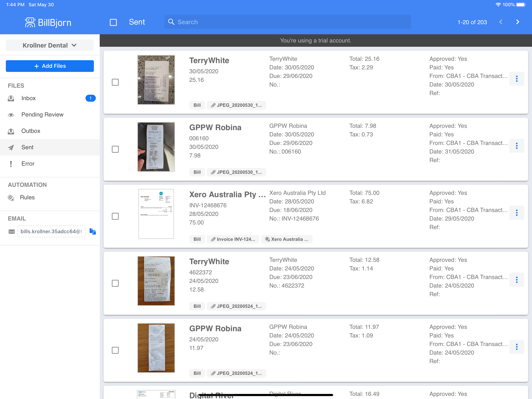Screen dimensions: 532x399
Task: Open automation Rules
Action: pos(50,197)
